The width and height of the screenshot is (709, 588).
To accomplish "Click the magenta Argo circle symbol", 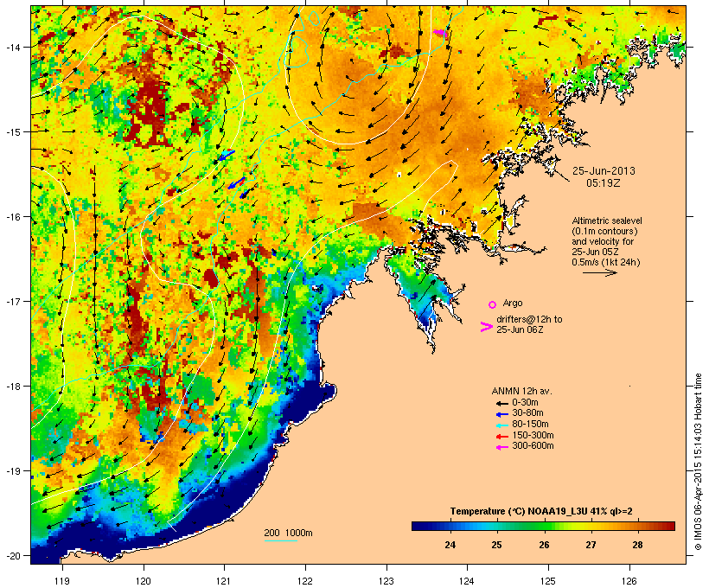I will (493, 304).
